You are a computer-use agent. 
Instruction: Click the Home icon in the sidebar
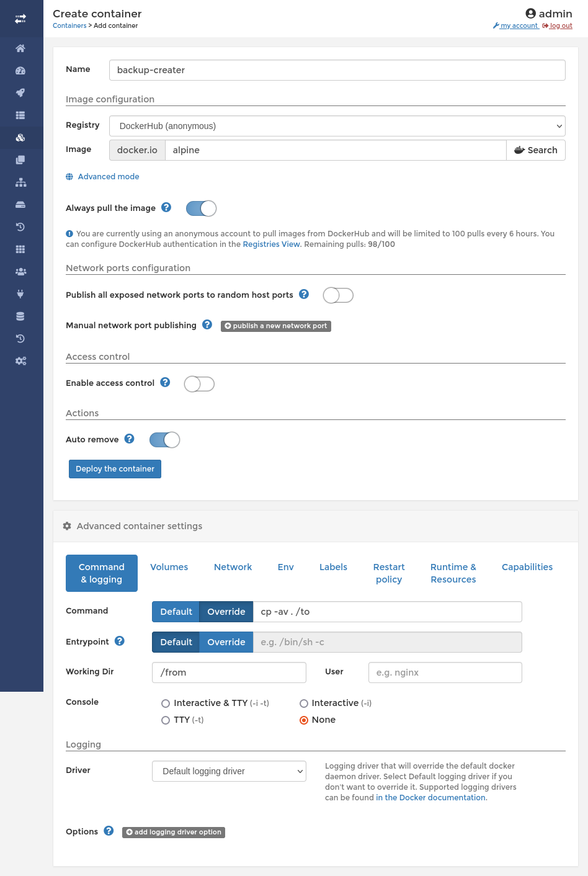click(20, 48)
